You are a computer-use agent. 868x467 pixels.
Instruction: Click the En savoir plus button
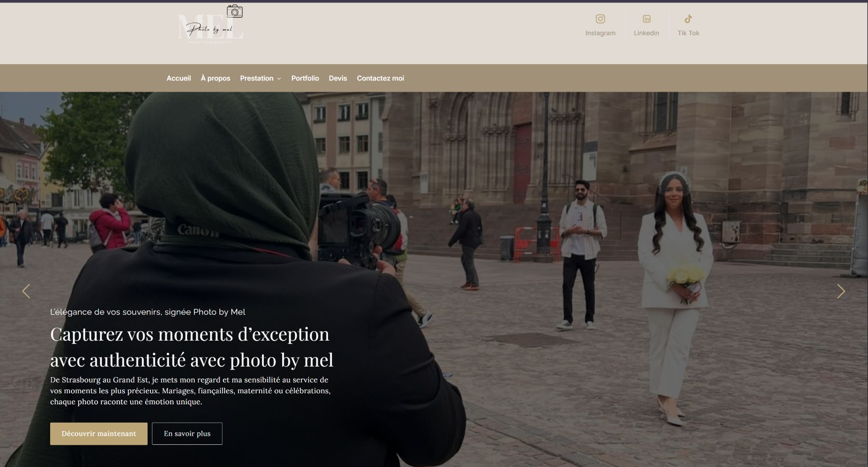[187, 434]
